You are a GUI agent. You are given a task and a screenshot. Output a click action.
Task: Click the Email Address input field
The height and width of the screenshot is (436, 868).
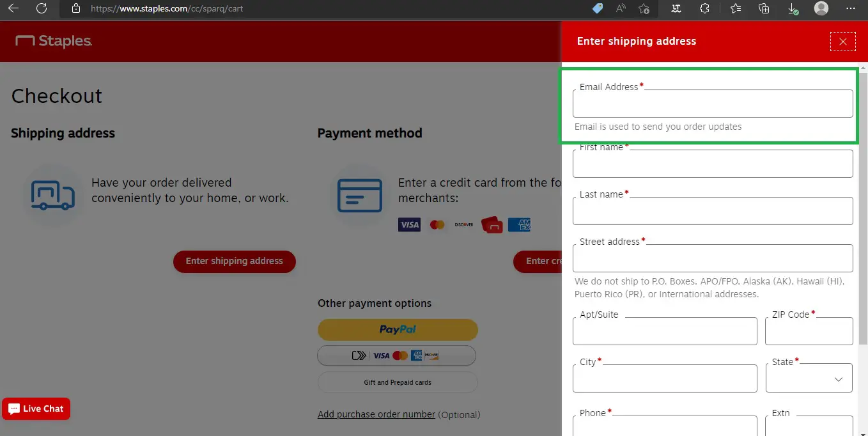[x=712, y=104]
